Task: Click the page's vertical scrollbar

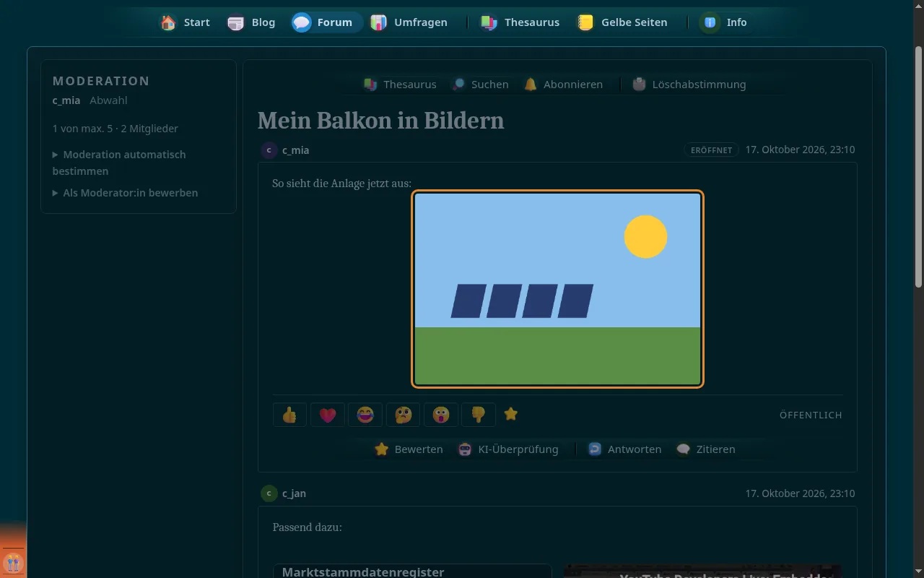Action: pos(918,166)
